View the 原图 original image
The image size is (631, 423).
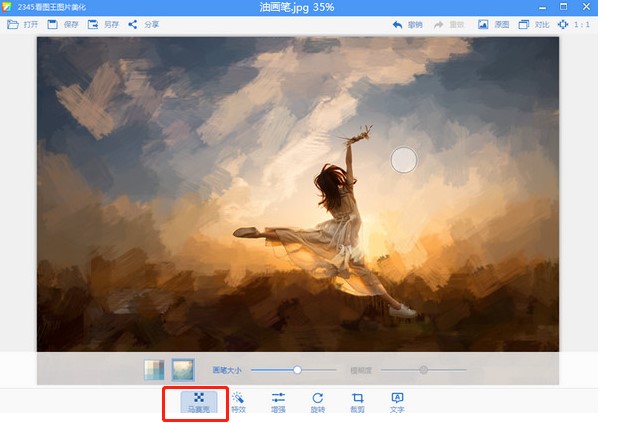click(x=496, y=23)
